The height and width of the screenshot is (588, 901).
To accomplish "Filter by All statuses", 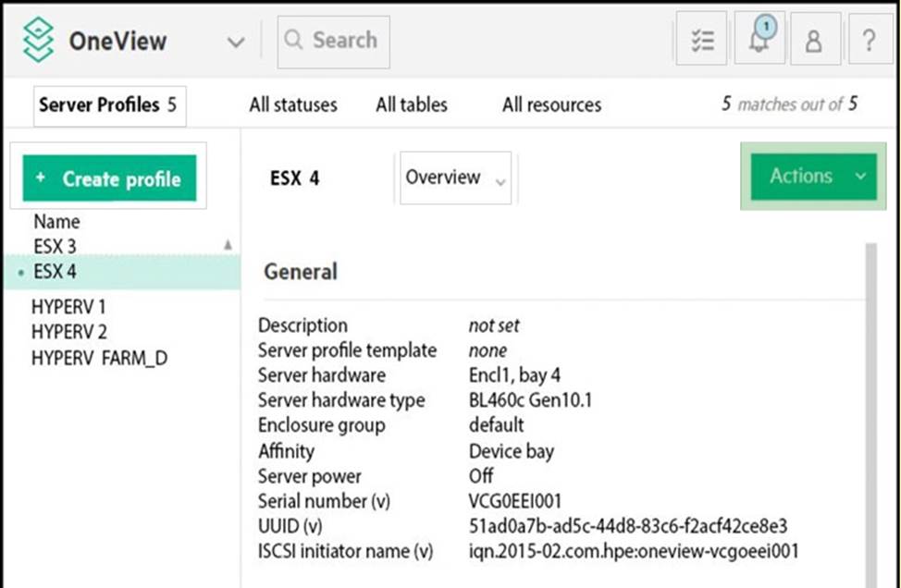I will 293,104.
